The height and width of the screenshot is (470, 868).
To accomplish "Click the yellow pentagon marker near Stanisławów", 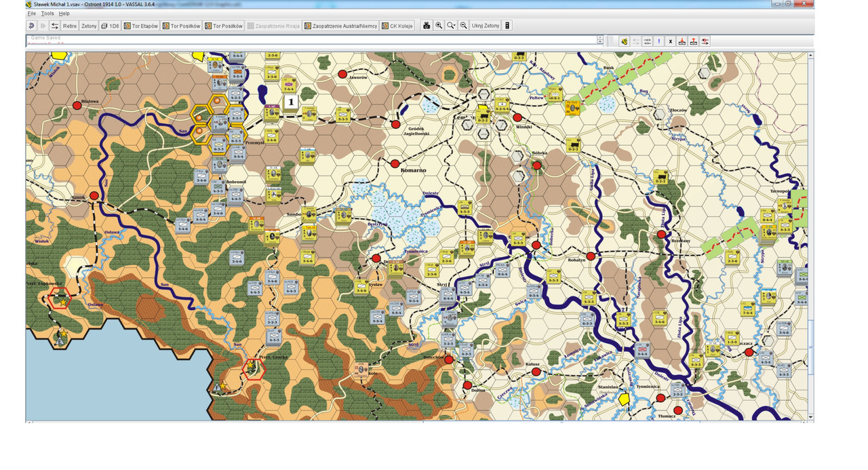I will [625, 399].
